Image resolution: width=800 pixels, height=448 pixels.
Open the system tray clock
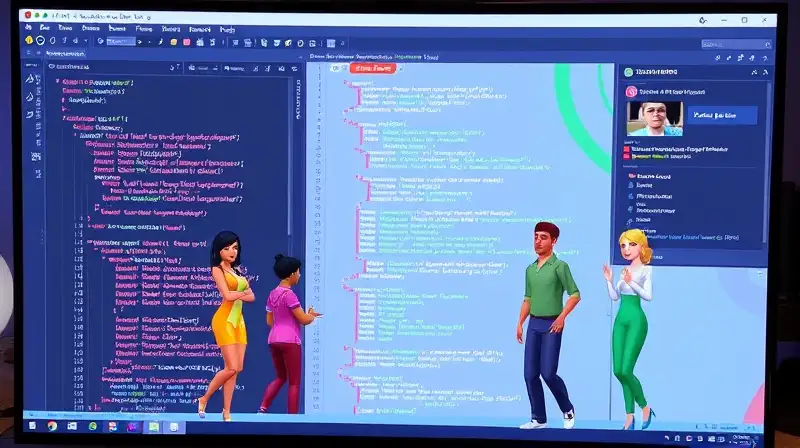click(x=742, y=438)
